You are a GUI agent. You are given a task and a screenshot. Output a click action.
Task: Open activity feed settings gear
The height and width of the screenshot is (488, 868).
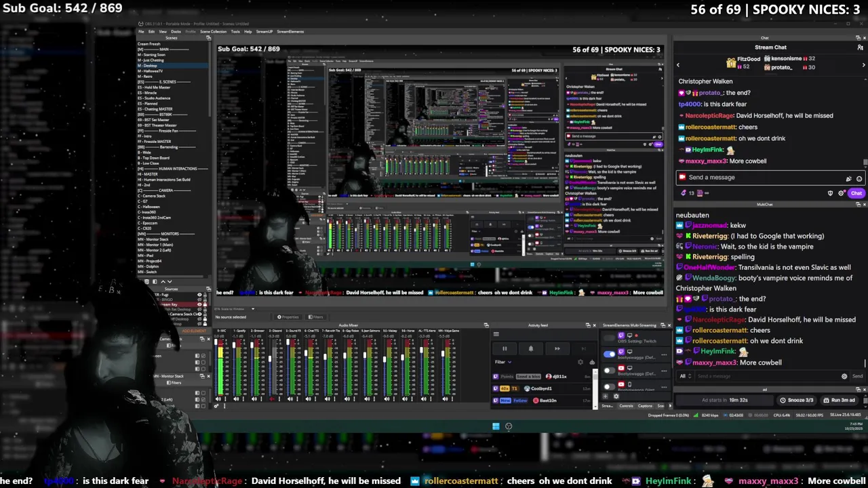[x=580, y=362]
